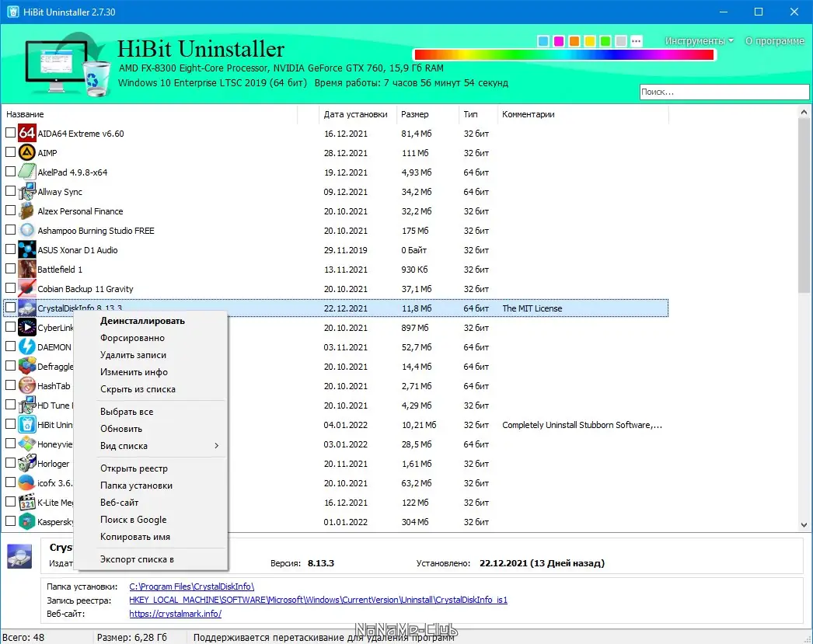Pick the green theme color swatch
The width and height of the screenshot is (813, 644).
point(605,41)
